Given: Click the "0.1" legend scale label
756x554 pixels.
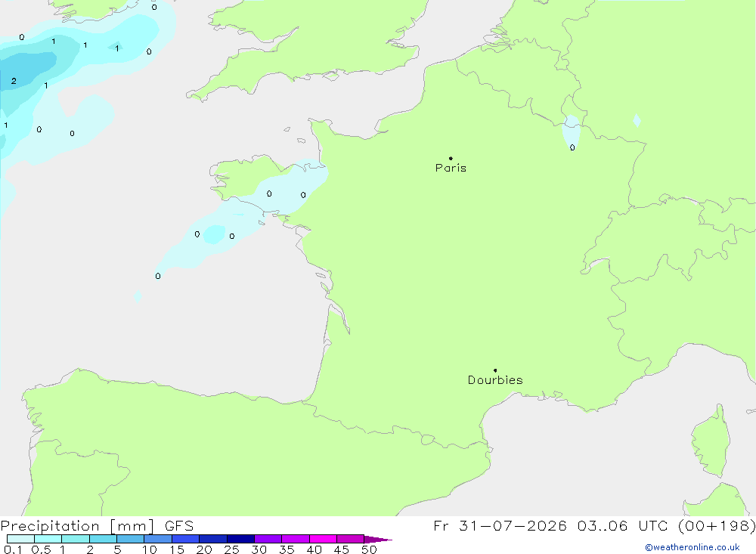Looking at the screenshot, I should coord(13,549).
